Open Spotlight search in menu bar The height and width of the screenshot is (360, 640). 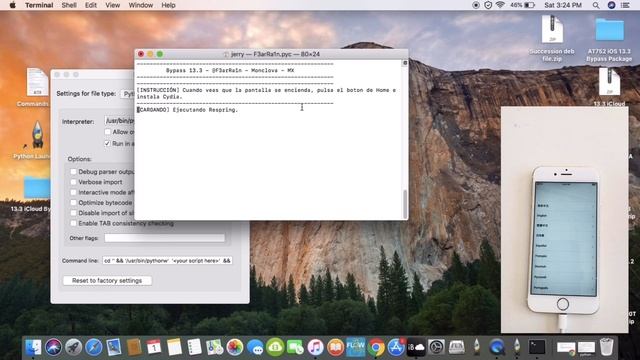click(596, 5)
